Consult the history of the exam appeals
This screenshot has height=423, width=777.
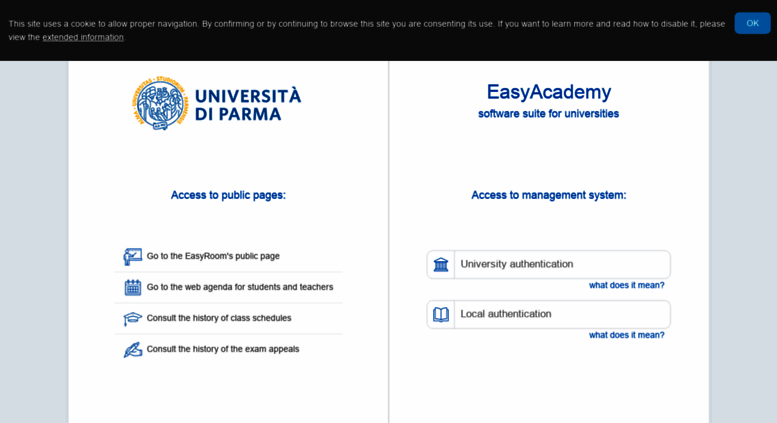pyautogui.click(x=223, y=349)
